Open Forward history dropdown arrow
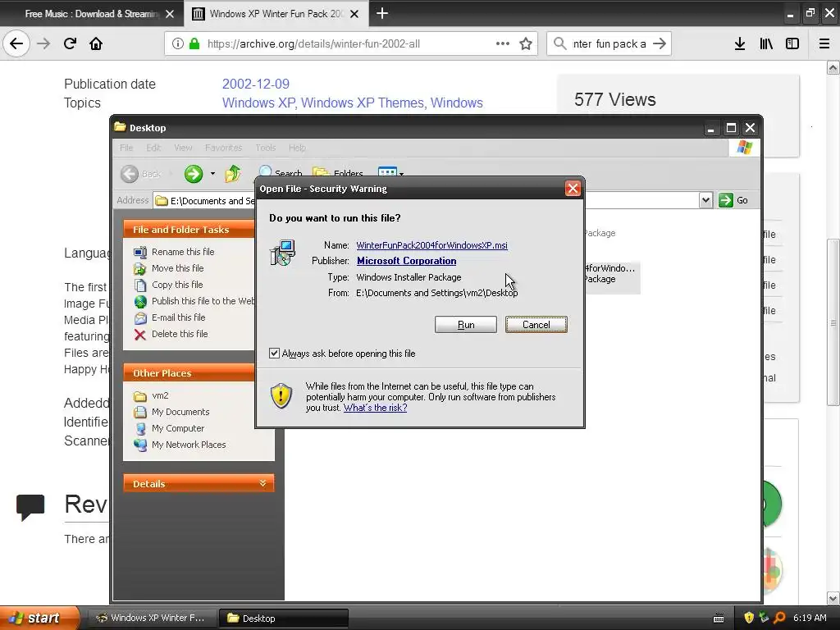 212,174
